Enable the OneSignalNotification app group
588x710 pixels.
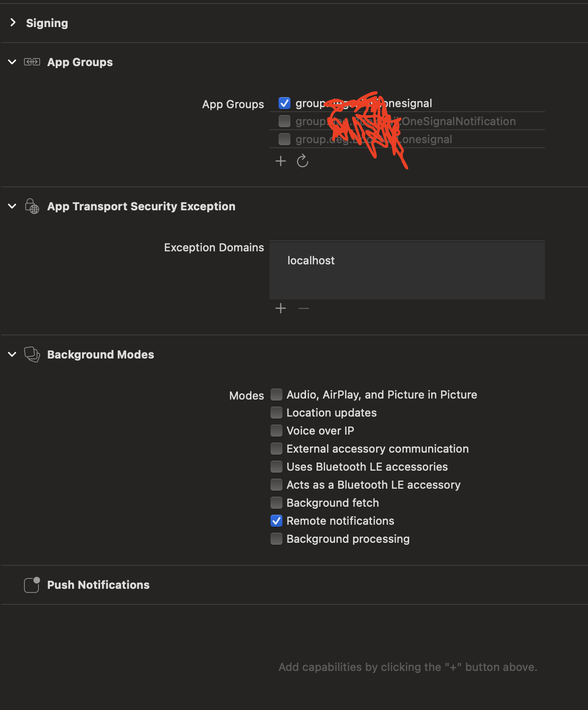pyautogui.click(x=284, y=121)
